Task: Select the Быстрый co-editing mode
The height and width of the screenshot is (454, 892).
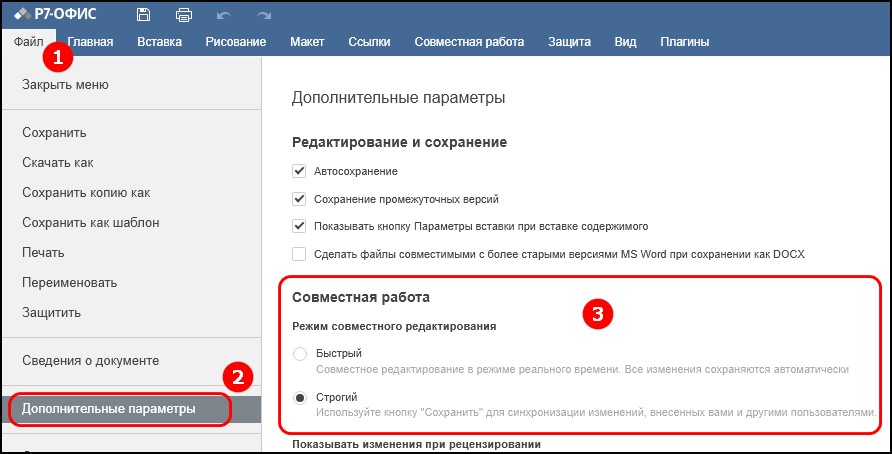Action: click(300, 354)
